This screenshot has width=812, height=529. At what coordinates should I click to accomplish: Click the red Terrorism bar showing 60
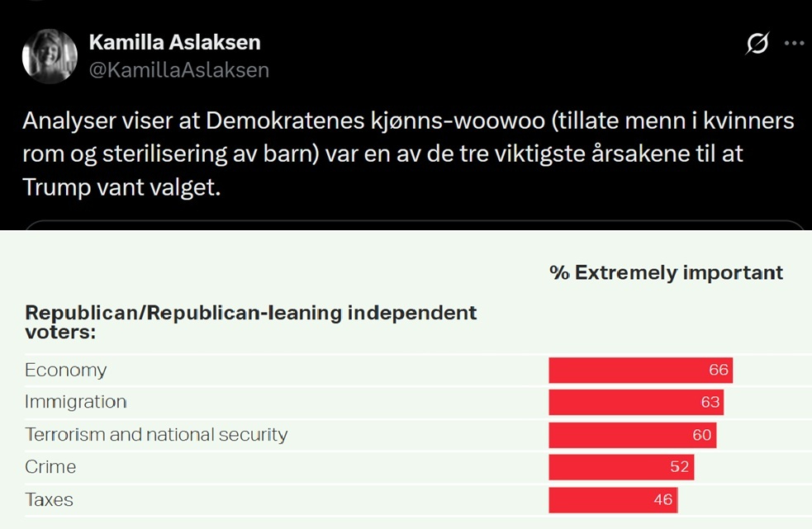click(x=632, y=434)
